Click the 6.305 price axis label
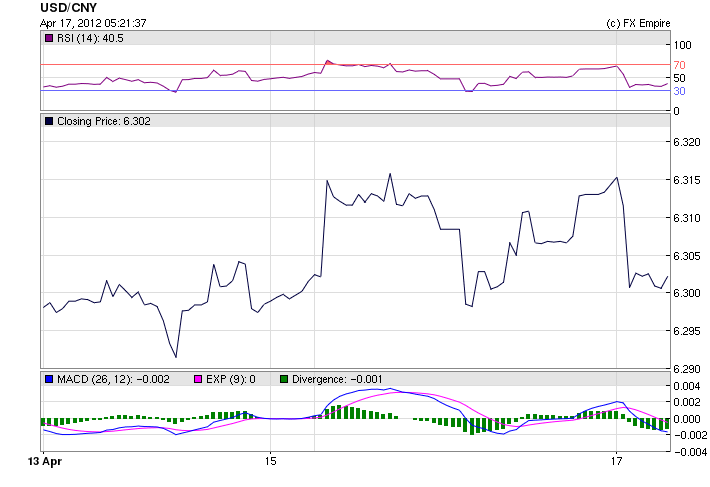 tap(686, 256)
